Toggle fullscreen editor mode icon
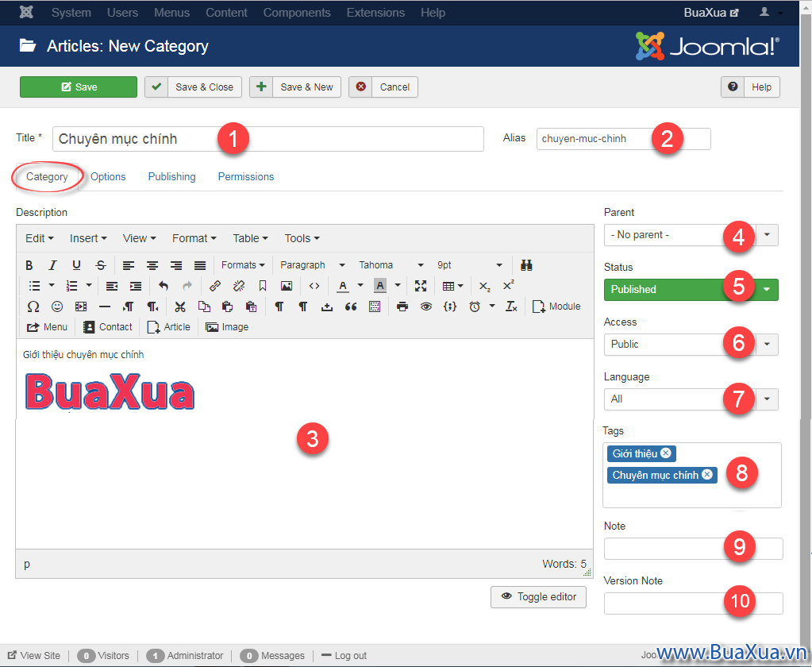The height and width of the screenshot is (667, 812). pos(421,285)
